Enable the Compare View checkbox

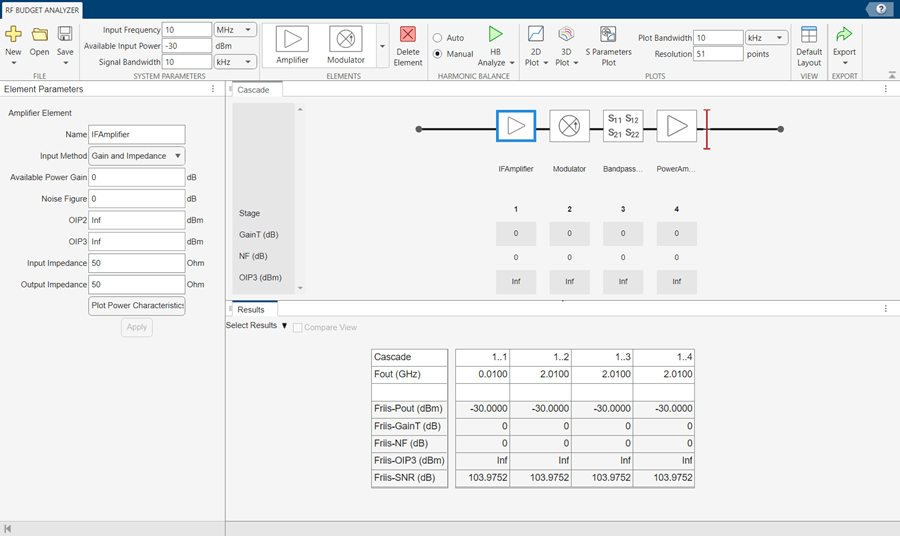point(298,327)
